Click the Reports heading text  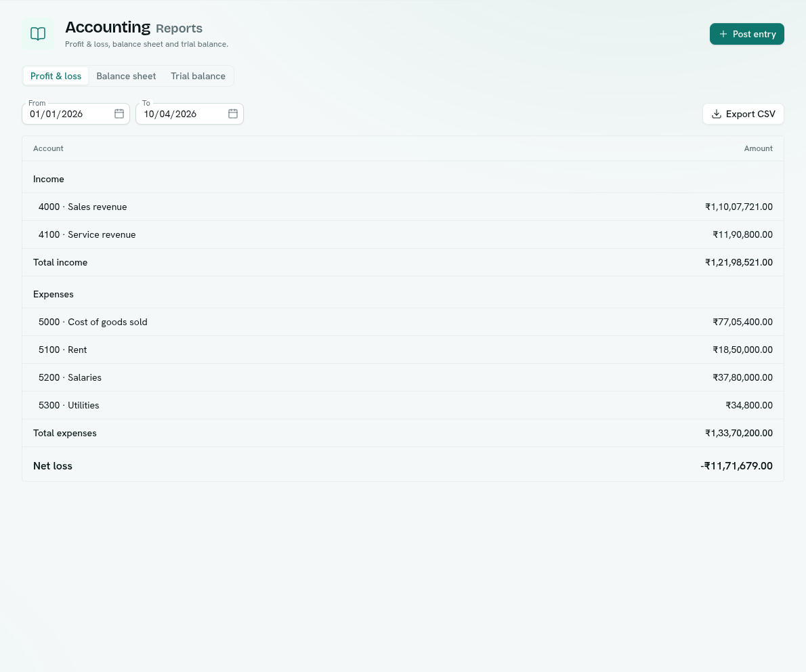click(179, 28)
